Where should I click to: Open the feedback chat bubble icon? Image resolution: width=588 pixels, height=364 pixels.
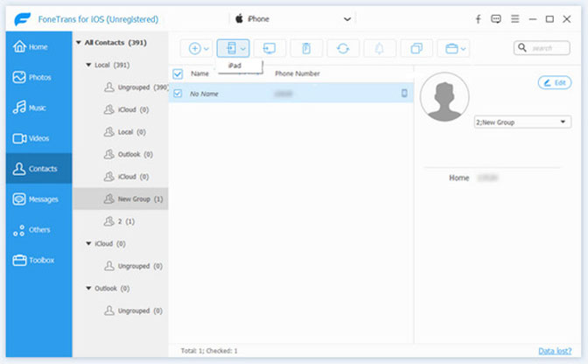496,19
